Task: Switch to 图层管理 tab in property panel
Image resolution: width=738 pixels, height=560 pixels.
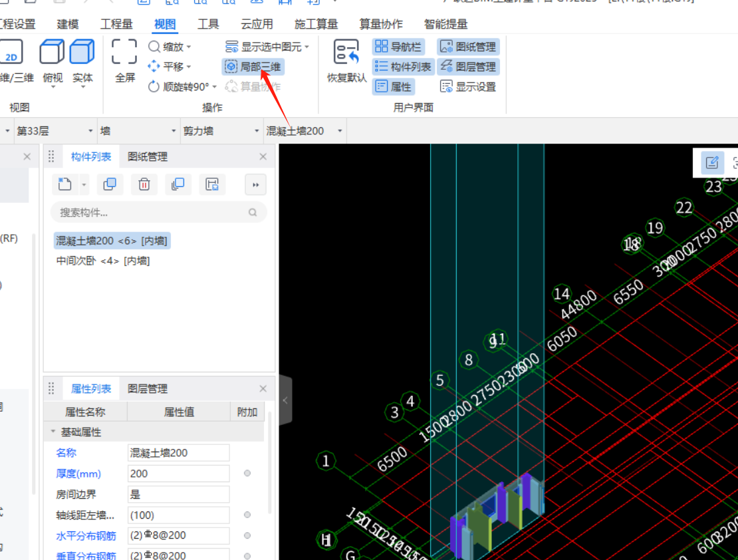Action: [x=148, y=388]
